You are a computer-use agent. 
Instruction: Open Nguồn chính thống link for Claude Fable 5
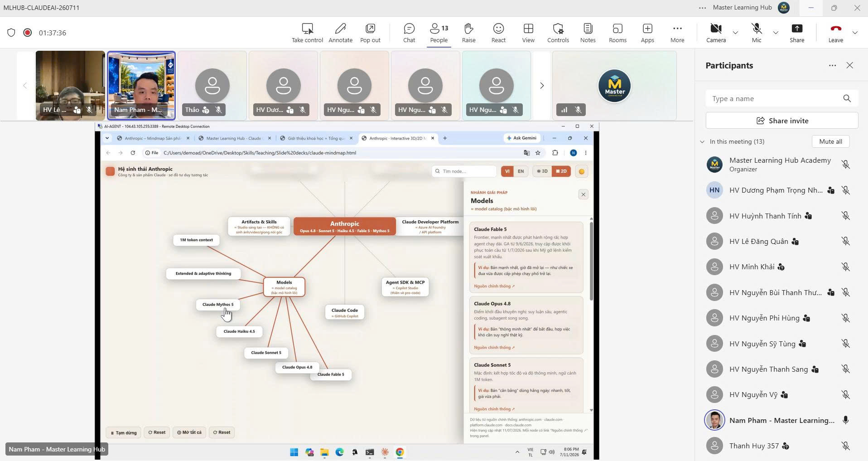coord(494,286)
